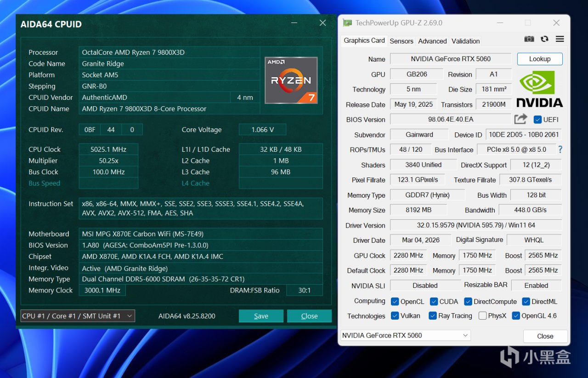
Task: Click the Multiplier value 50.25x
Action: 108,160
